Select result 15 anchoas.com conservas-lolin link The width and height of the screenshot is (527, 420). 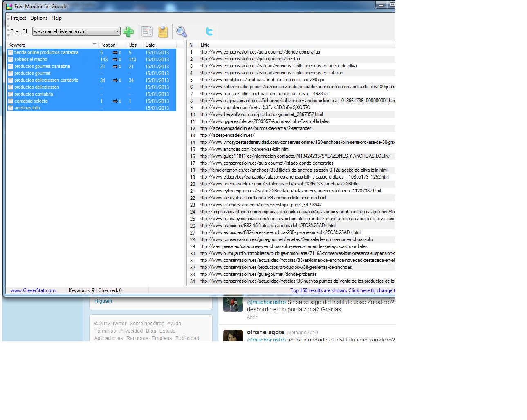click(244, 149)
